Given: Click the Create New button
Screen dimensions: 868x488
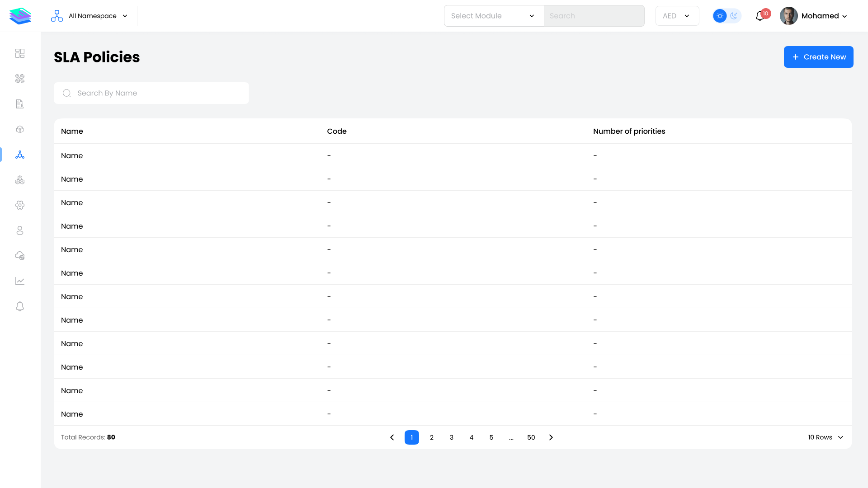Looking at the screenshot, I should tap(819, 57).
